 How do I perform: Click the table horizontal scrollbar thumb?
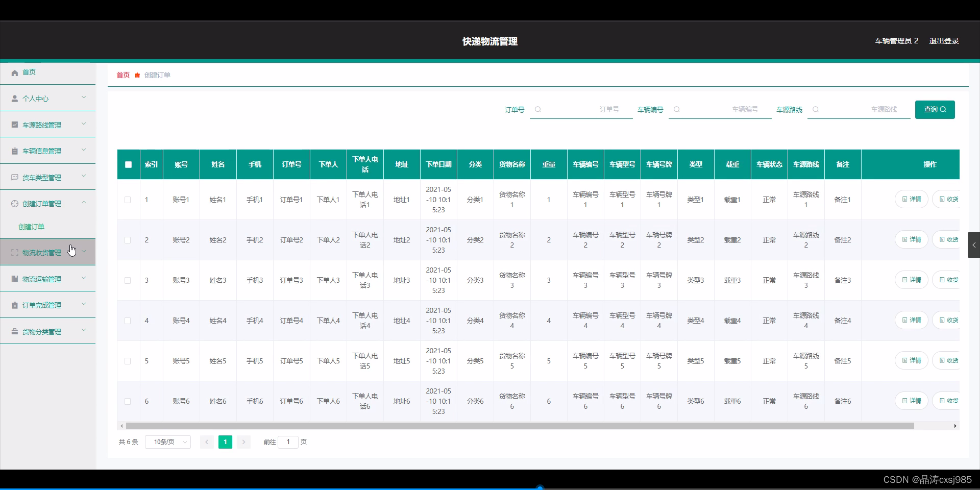(520, 426)
